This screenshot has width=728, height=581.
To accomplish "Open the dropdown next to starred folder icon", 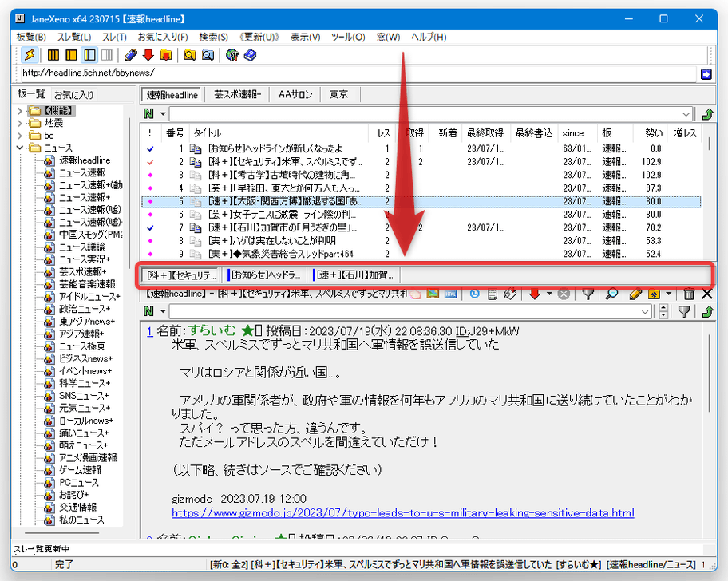I will coord(669,294).
